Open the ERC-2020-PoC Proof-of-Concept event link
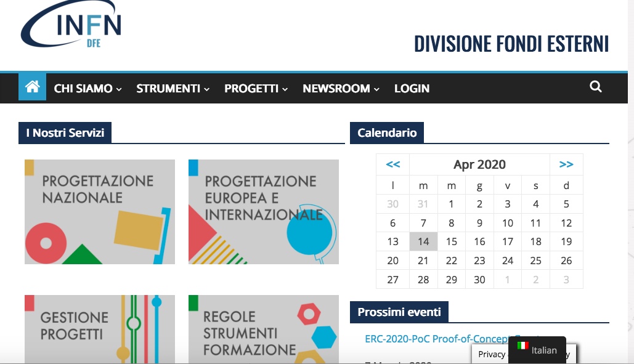 coord(431,339)
